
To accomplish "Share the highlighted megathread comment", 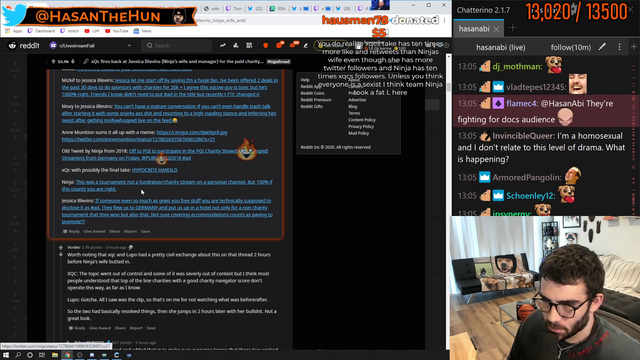I will (x=114, y=231).
